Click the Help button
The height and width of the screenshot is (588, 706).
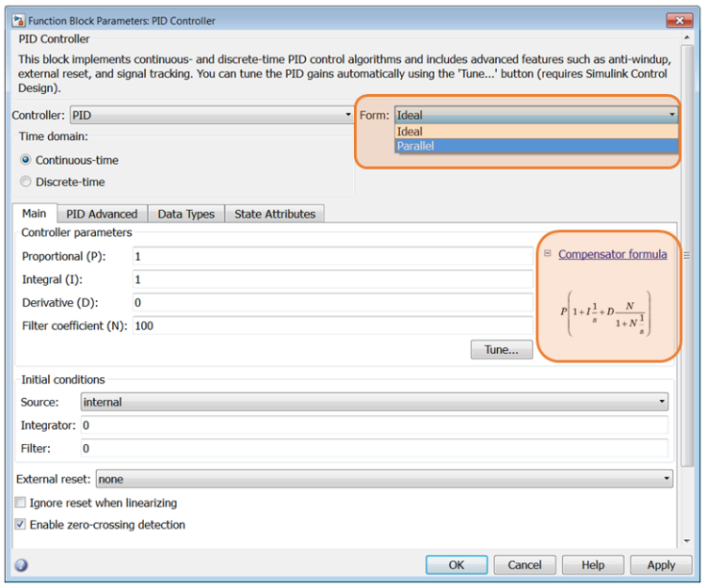[x=592, y=564]
